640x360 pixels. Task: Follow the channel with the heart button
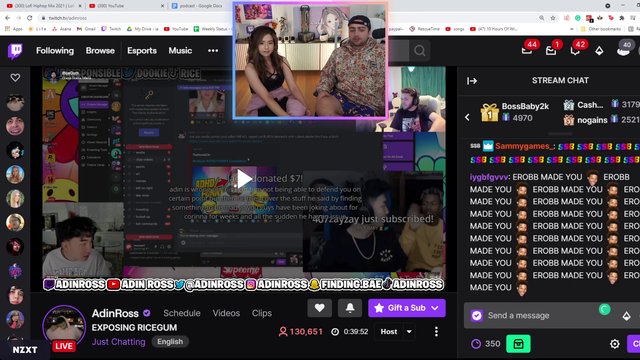[x=320, y=308]
